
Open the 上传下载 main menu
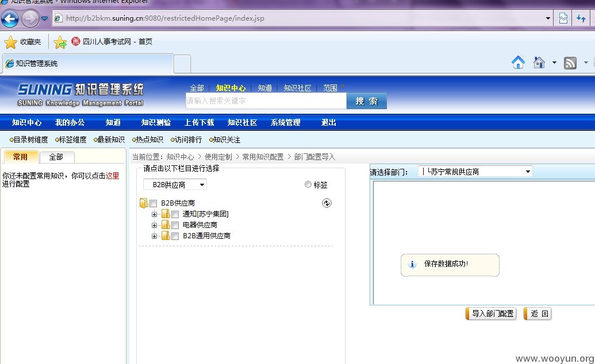199,122
